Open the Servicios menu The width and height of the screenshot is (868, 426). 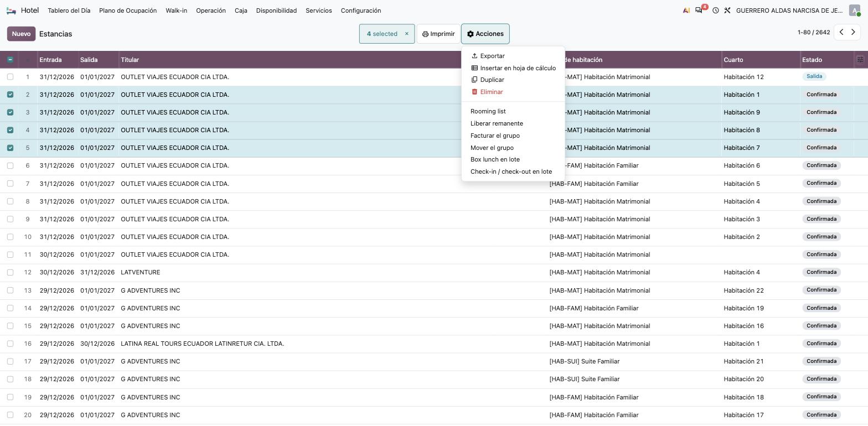(x=319, y=11)
